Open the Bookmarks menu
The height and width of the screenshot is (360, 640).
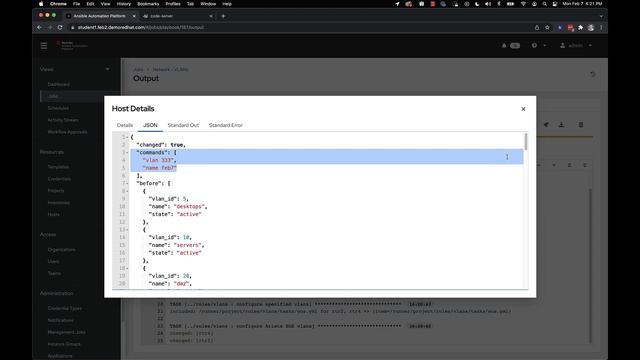tap(148, 4)
